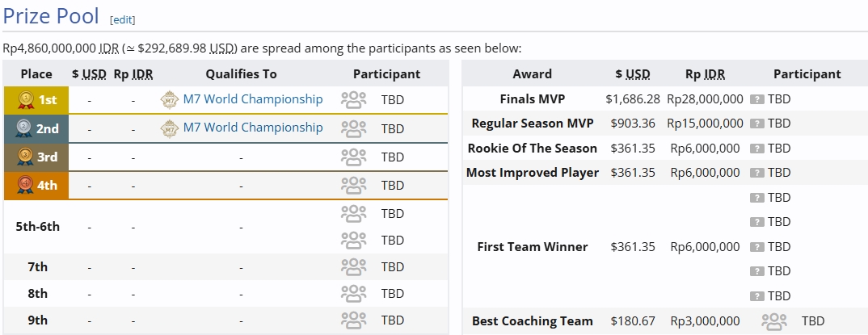Viewport: 868px width, 335px height.
Task: Click the team placeholder icon for 1st place
Action: point(353,100)
